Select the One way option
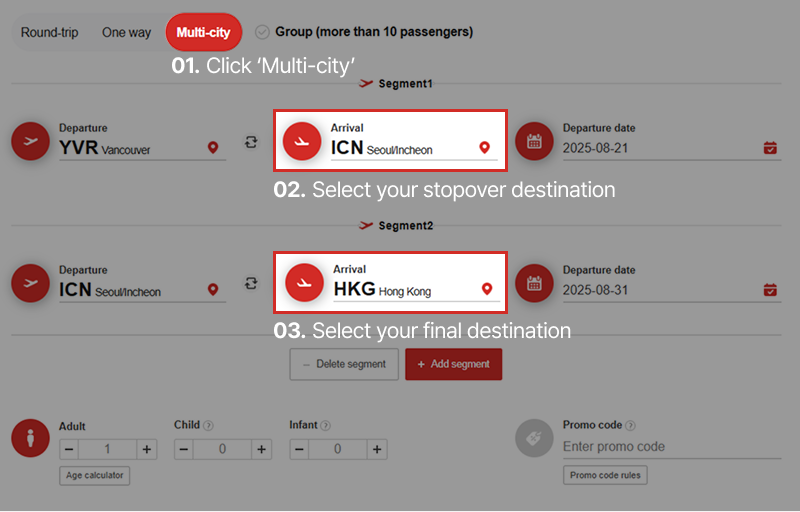Screen dimensions: 800x512 click(126, 32)
